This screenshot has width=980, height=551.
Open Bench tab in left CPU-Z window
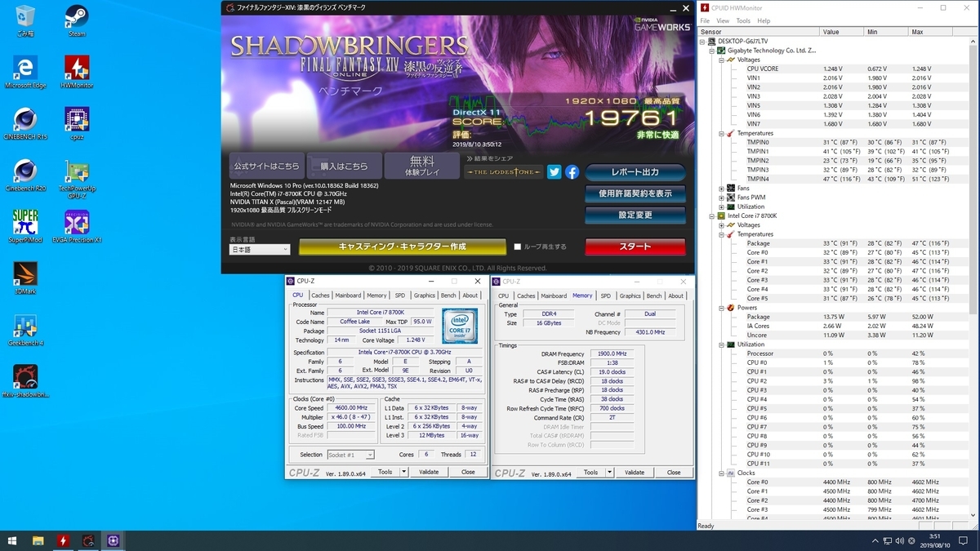click(448, 295)
